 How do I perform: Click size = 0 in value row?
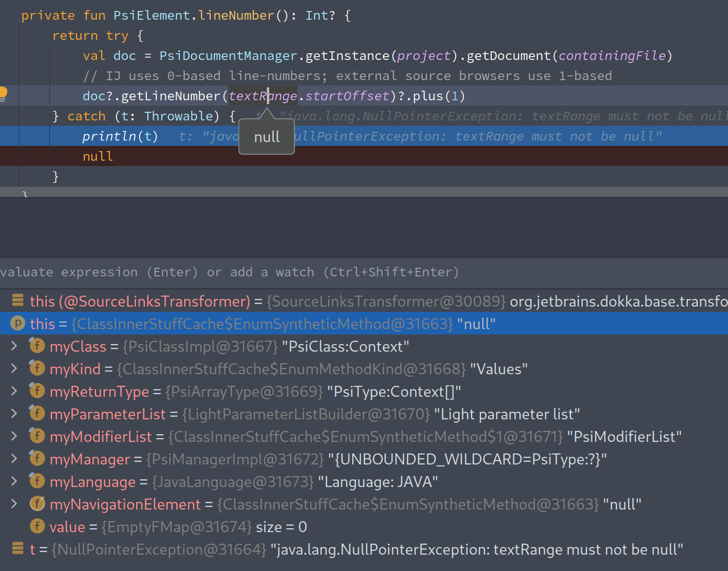pos(281,527)
